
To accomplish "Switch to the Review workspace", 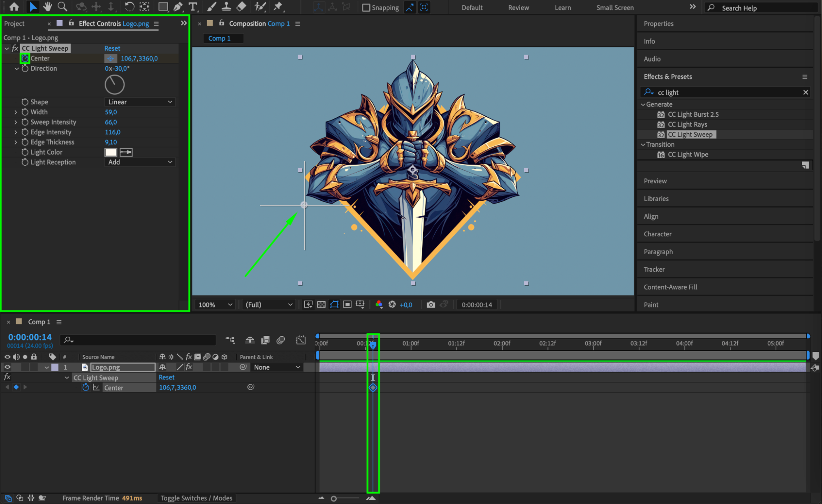I will [x=518, y=8].
